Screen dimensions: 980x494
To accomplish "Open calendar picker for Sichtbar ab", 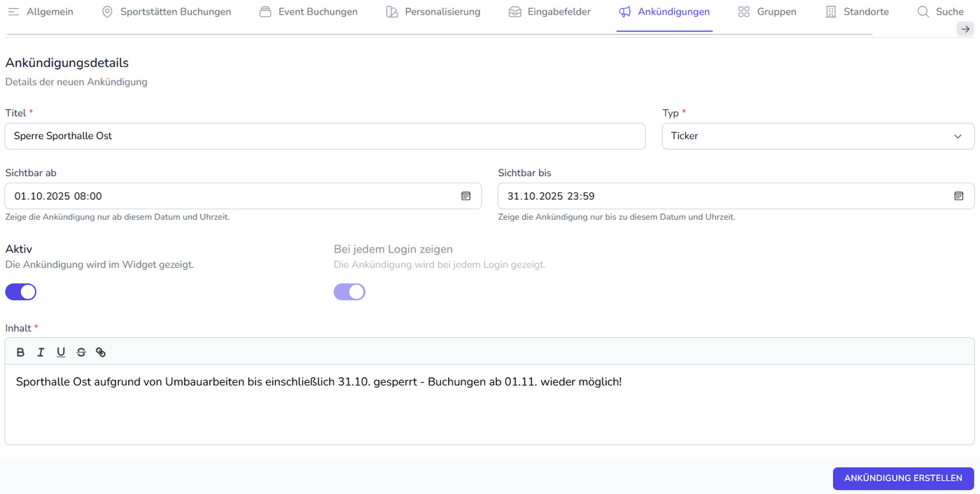I will coord(465,196).
